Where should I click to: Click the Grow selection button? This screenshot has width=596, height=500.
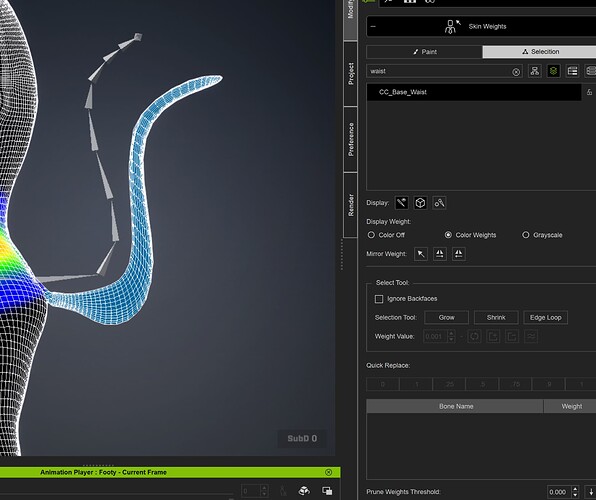click(x=446, y=317)
